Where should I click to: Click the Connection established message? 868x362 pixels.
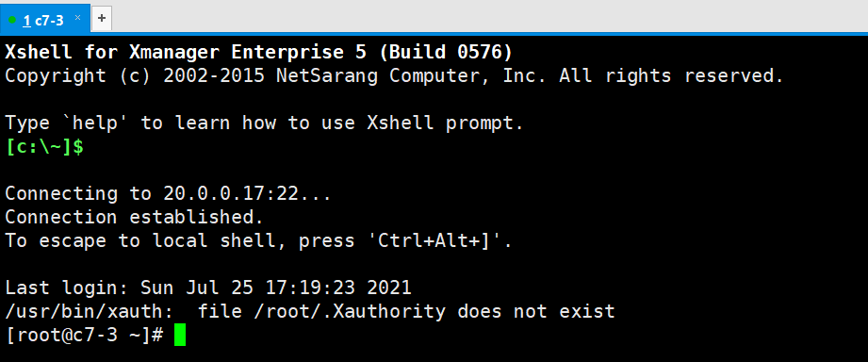134,217
